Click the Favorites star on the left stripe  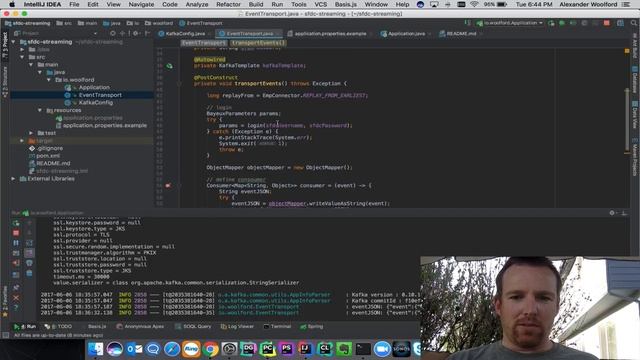(5, 314)
